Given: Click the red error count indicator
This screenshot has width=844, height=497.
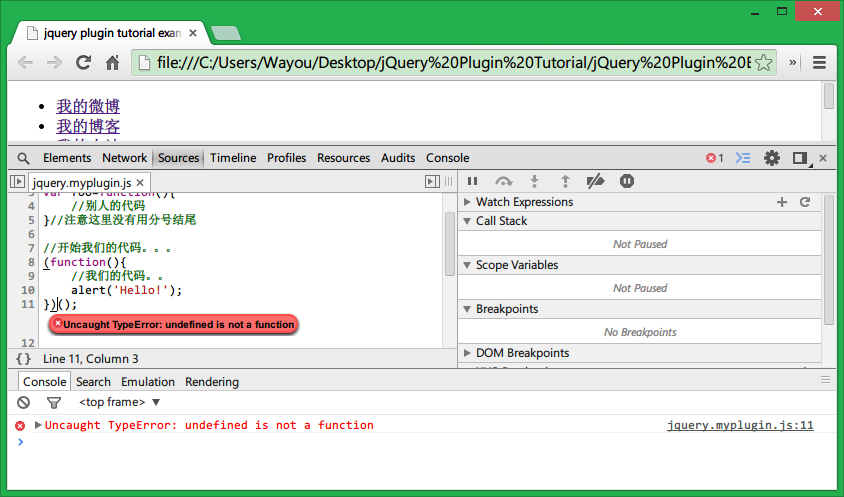Looking at the screenshot, I should pyautogui.click(x=715, y=158).
